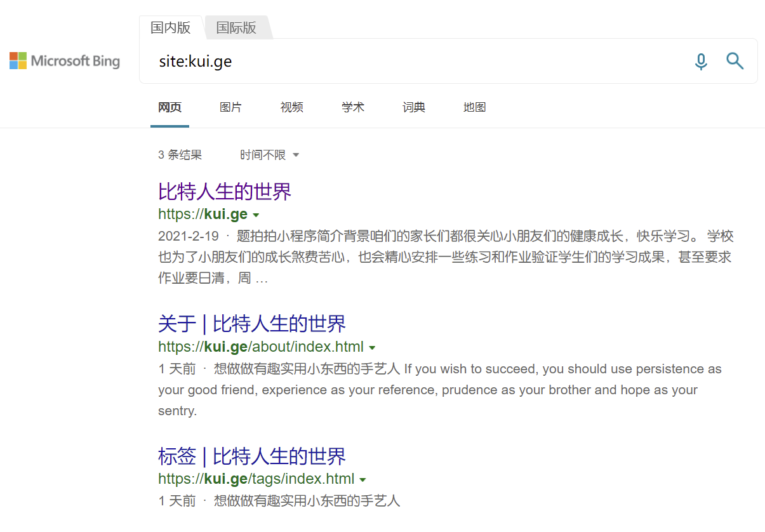Open the 比特人生的世界 search result
Viewport: 765px width, 532px height.
[x=224, y=191]
